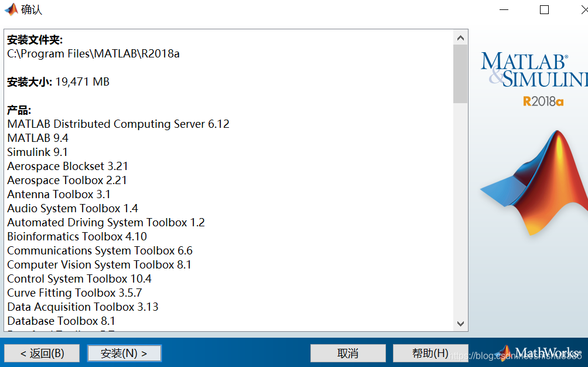Viewport: 588px width, 367px height.
Task: Click the scrollbar down arrow
Action: click(460, 324)
